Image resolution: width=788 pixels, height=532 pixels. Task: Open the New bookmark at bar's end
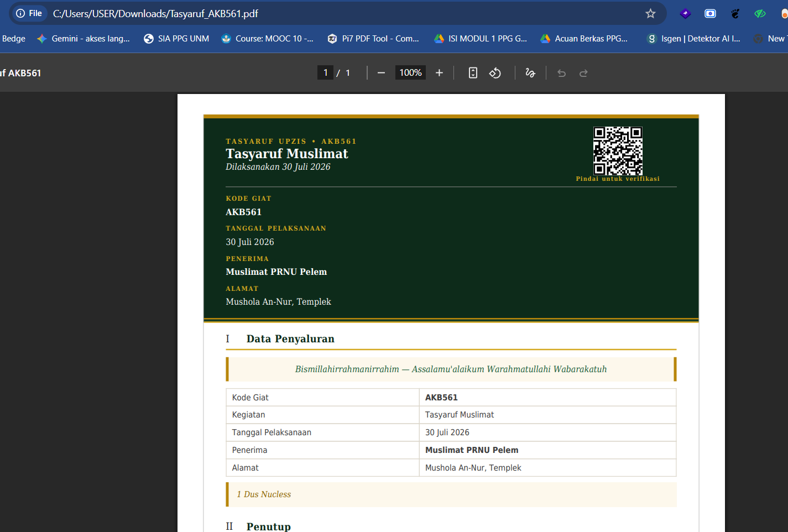[770, 39]
